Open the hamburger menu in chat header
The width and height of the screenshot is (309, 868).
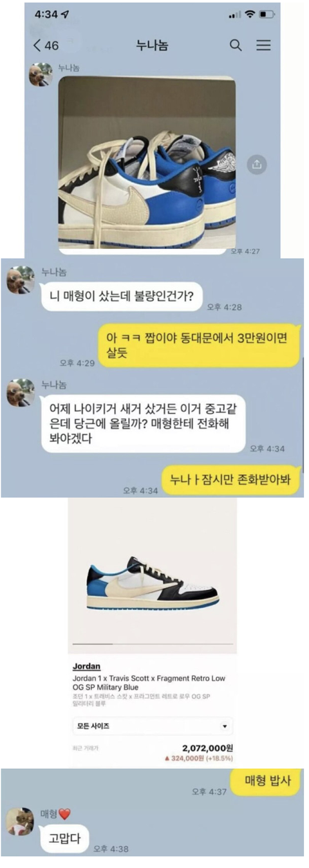click(263, 45)
